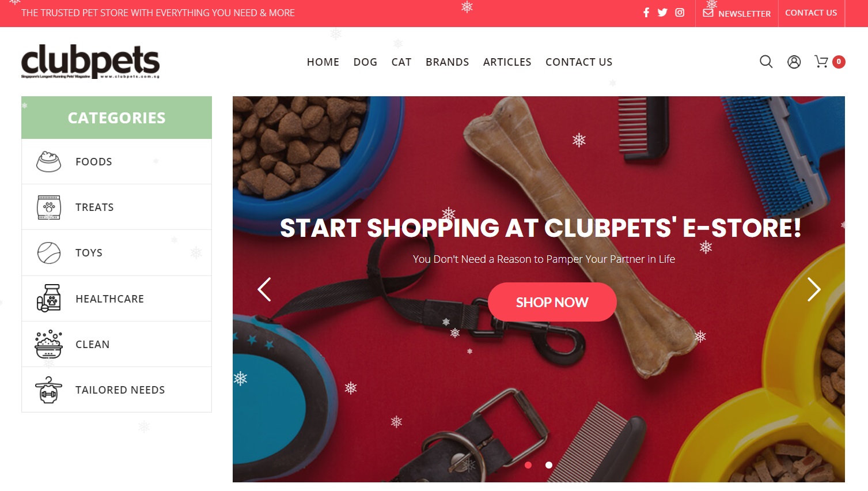This screenshot has width=868, height=491.
Task: Select the second white carousel dot
Action: 549,465
